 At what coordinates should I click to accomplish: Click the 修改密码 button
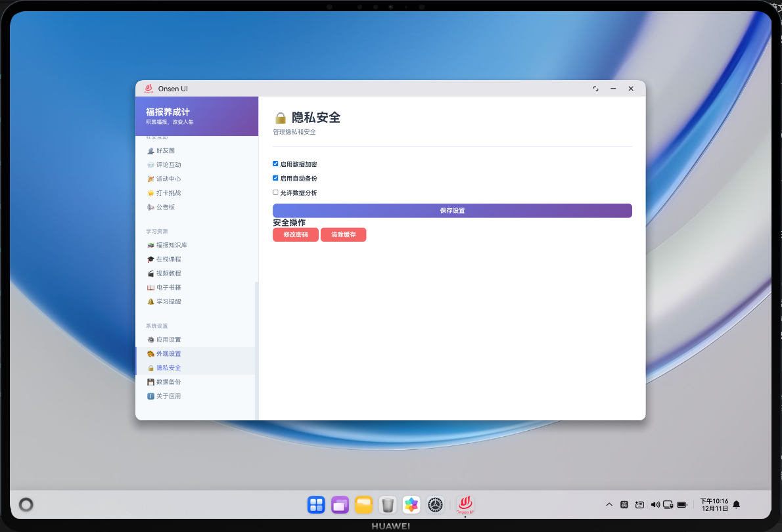pos(295,234)
